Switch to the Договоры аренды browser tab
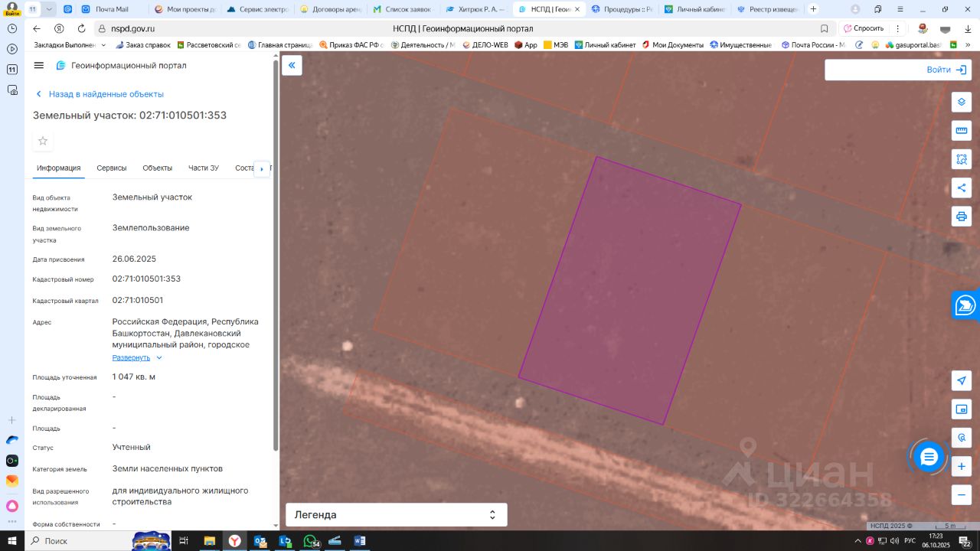 pos(331,9)
